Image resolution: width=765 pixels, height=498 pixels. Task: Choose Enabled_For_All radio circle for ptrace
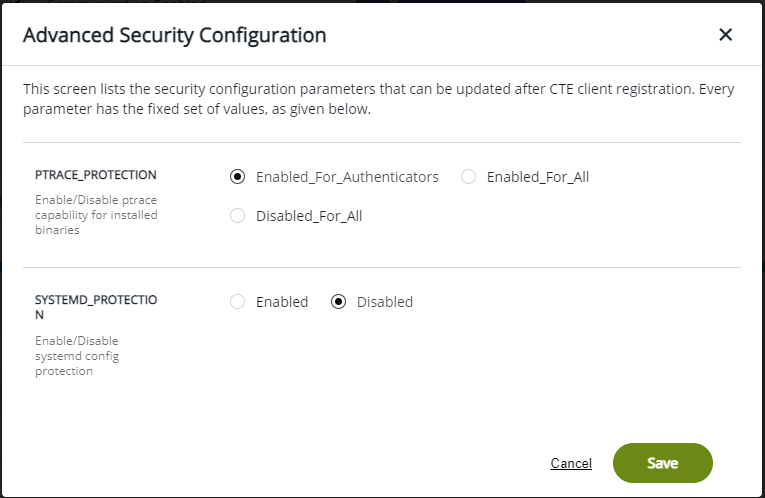[x=468, y=177]
